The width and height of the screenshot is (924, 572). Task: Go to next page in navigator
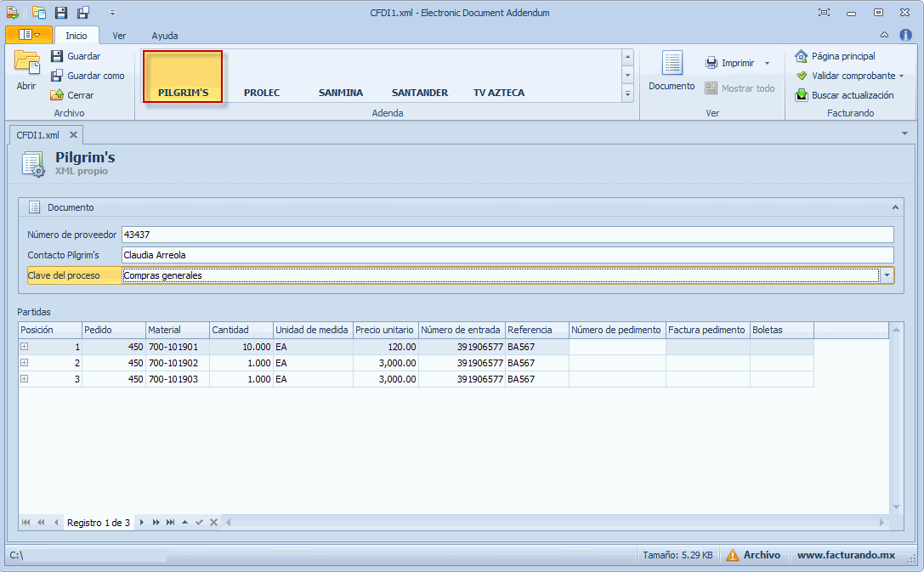pos(156,523)
